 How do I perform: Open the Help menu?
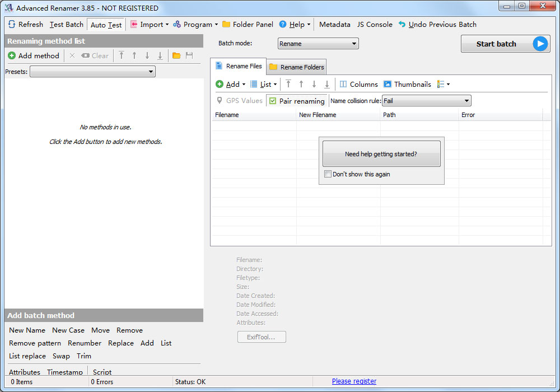pos(295,24)
